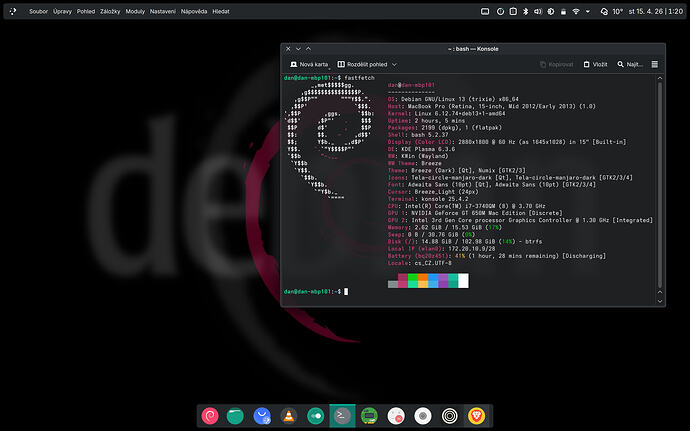Click the 'Shell: bash 5.2.37' line

(x=418, y=135)
